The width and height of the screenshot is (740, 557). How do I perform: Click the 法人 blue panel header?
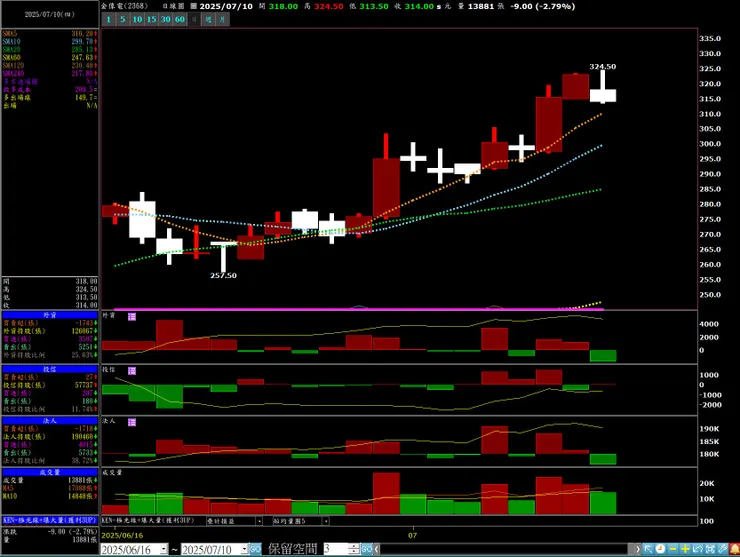[x=50, y=421]
